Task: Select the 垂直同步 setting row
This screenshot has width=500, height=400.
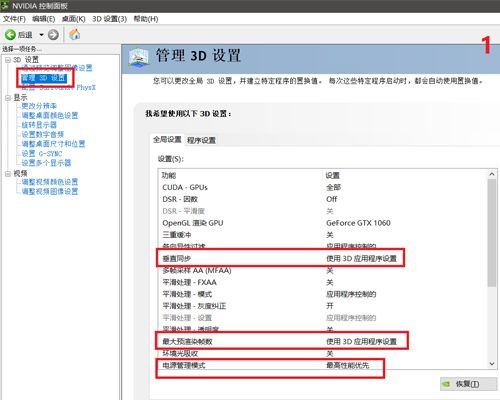Action: (323, 259)
